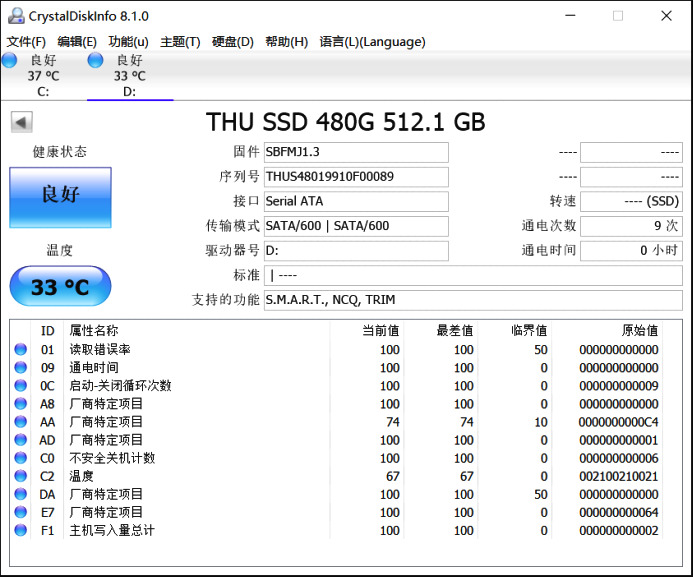Click the 33 °C temperature button

[x=61, y=286]
